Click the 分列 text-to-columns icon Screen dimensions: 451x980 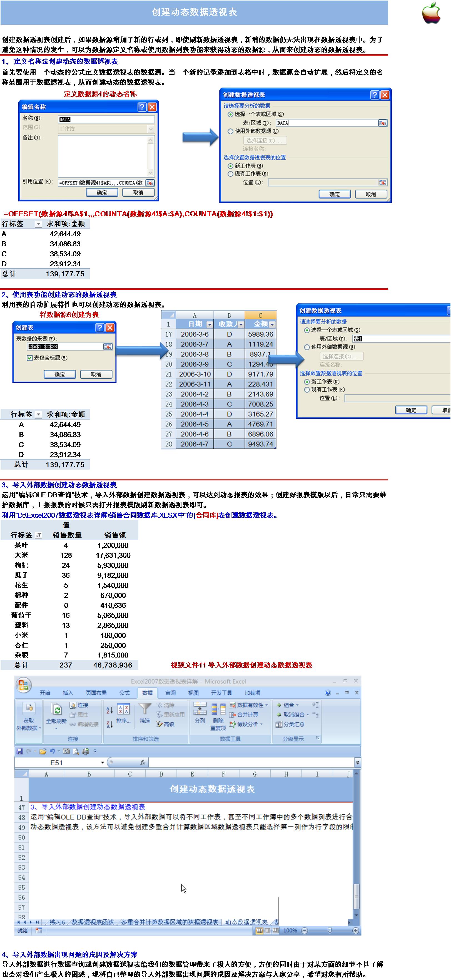coord(200,709)
